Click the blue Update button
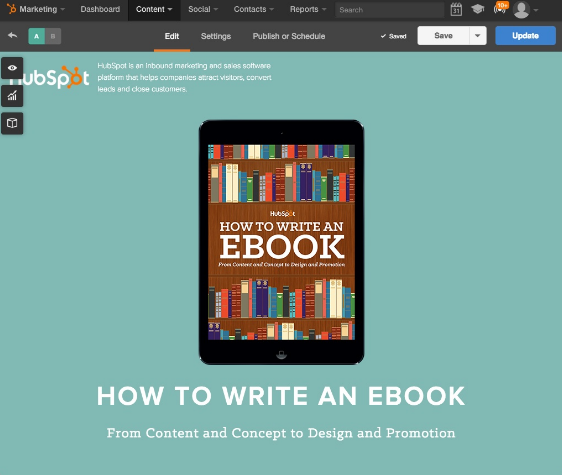The height and width of the screenshot is (475, 562). [x=525, y=35]
